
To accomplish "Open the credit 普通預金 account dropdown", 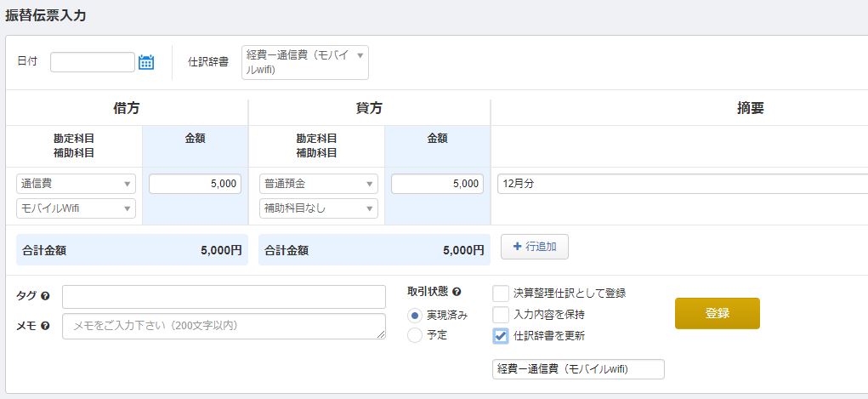I will tap(318, 184).
